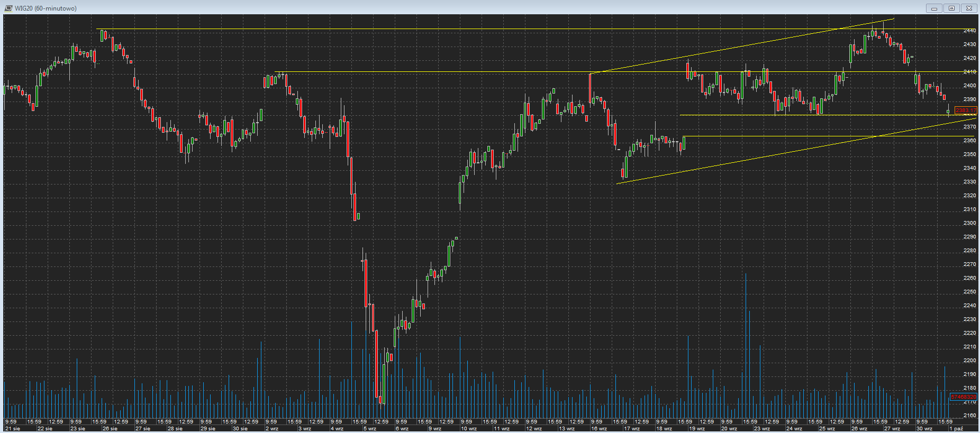Viewport: 980px width, 433px height.
Task: Click the '24 wrz' date label
Action: [795, 429]
